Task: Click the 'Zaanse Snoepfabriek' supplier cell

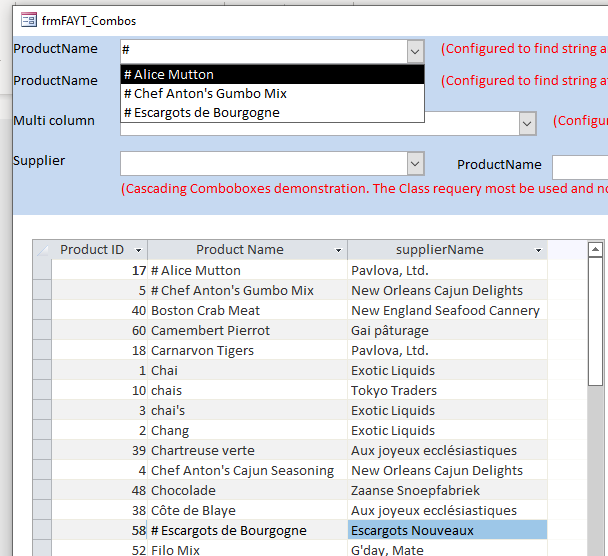Action: (x=447, y=490)
